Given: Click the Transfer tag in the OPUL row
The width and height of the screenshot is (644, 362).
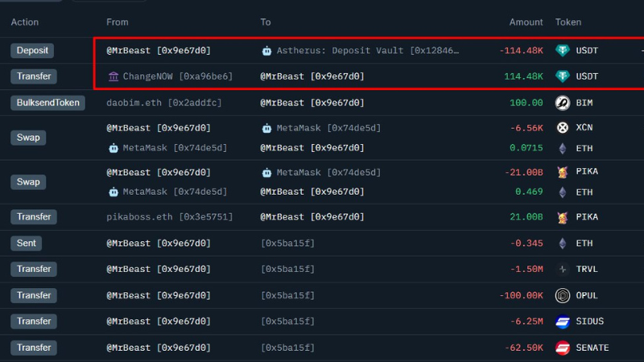Looking at the screenshot, I should coord(34,295).
